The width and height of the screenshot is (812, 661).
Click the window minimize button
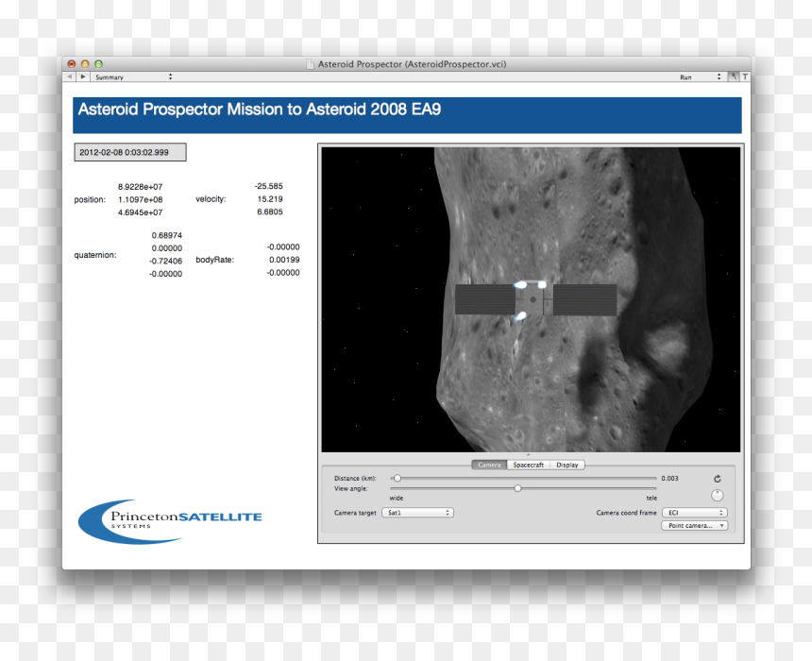(x=85, y=64)
